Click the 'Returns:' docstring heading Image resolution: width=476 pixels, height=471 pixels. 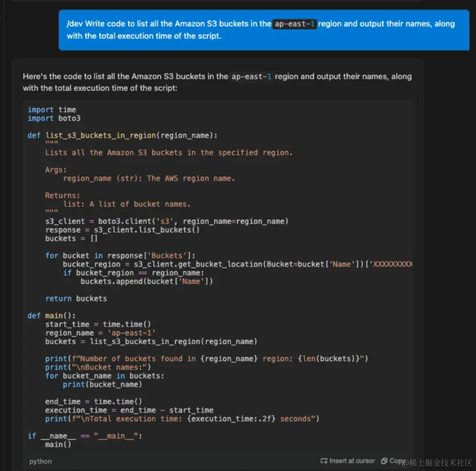[62, 196]
